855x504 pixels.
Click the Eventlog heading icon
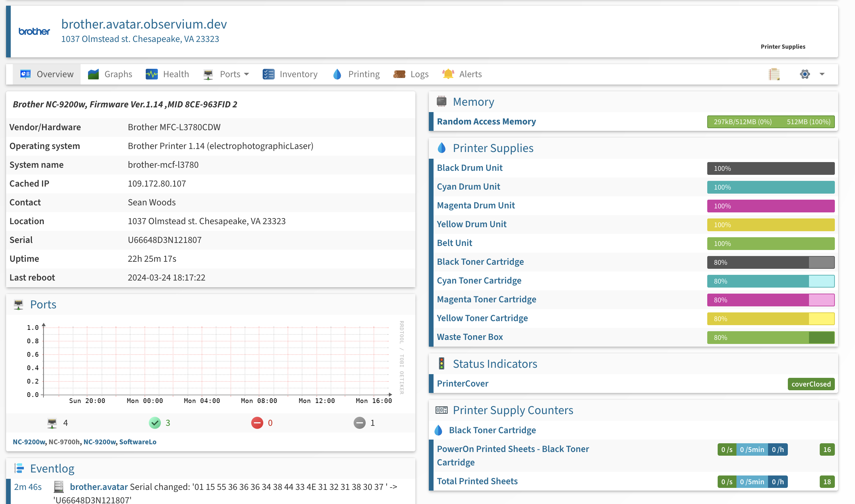19,468
